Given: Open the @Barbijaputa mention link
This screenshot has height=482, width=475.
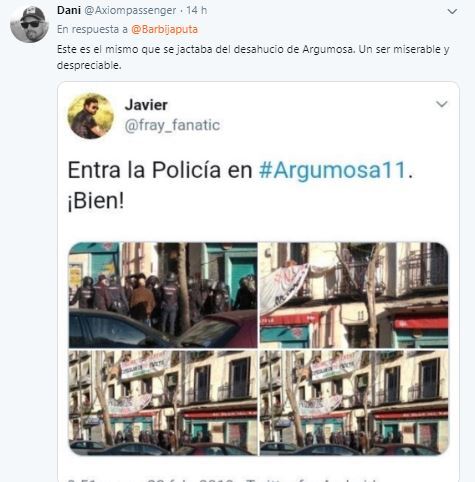Looking at the screenshot, I should click(164, 29).
